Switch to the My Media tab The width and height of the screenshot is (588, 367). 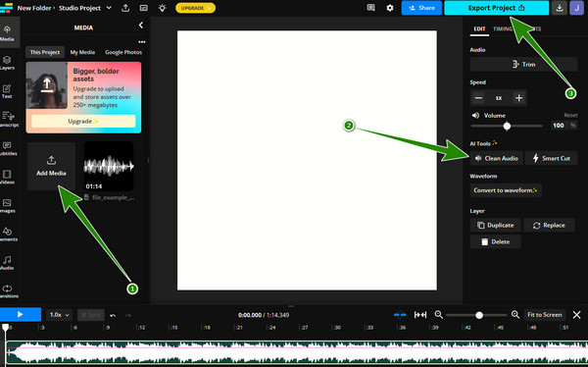(82, 52)
